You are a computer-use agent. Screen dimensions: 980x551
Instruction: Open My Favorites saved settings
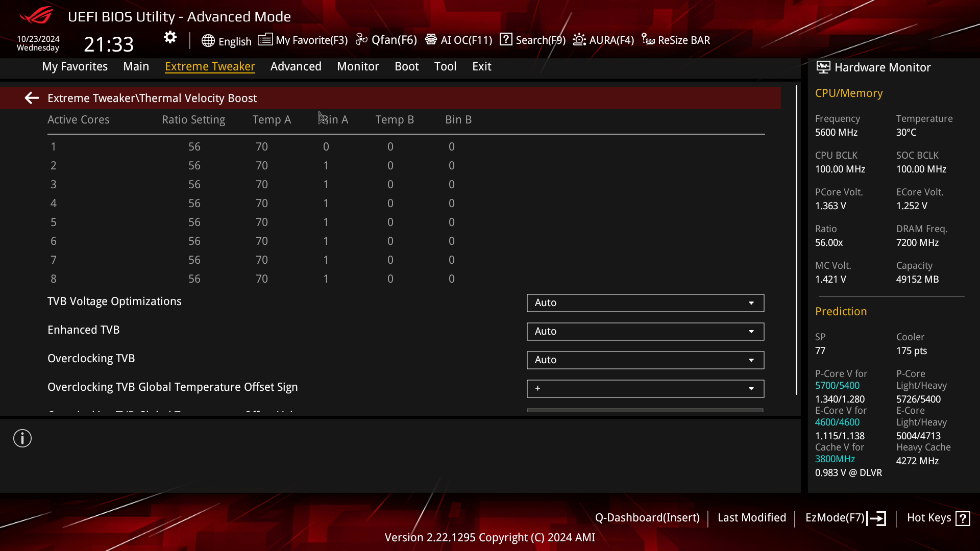tap(75, 66)
